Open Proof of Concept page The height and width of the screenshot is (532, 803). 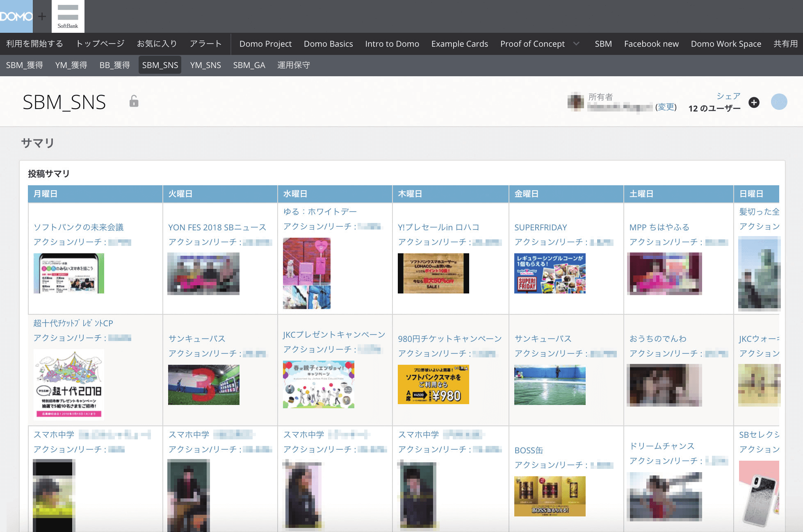coord(532,43)
